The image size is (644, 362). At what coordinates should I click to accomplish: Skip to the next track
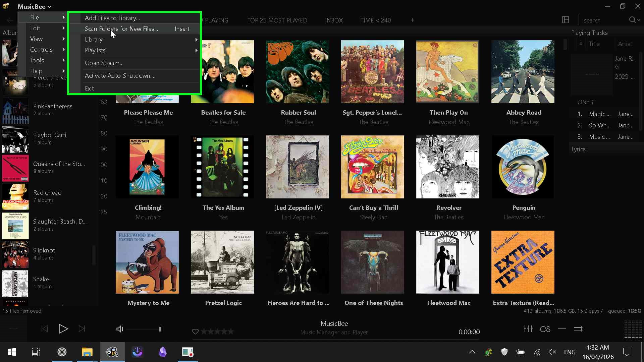pyautogui.click(x=82, y=329)
